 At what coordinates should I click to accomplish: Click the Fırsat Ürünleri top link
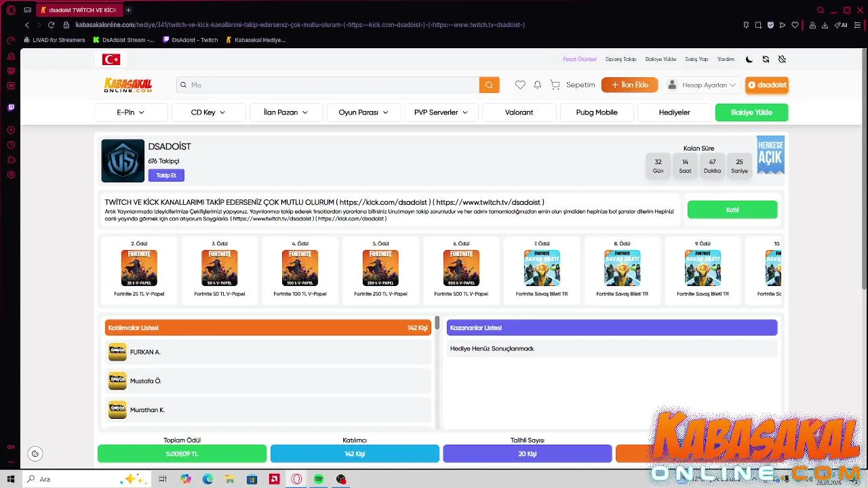(x=580, y=60)
